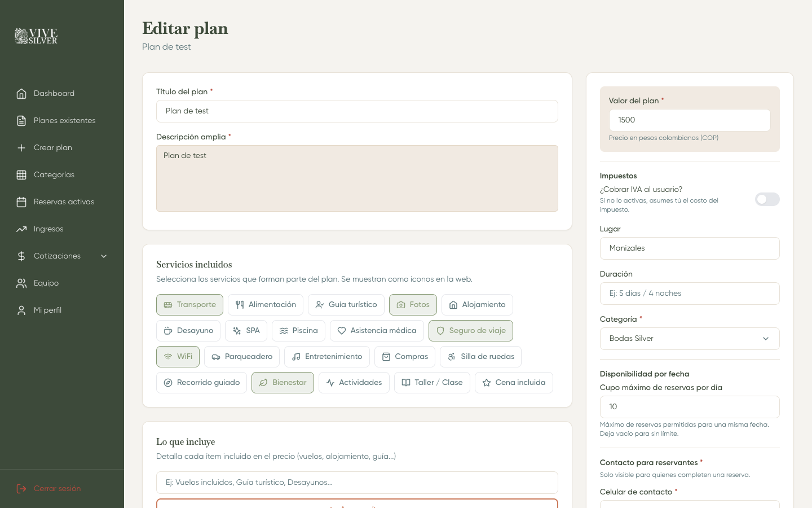Click the Dashboard home icon in sidebar
Image resolution: width=812 pixels, height=508 pixels.
(21, 93)
